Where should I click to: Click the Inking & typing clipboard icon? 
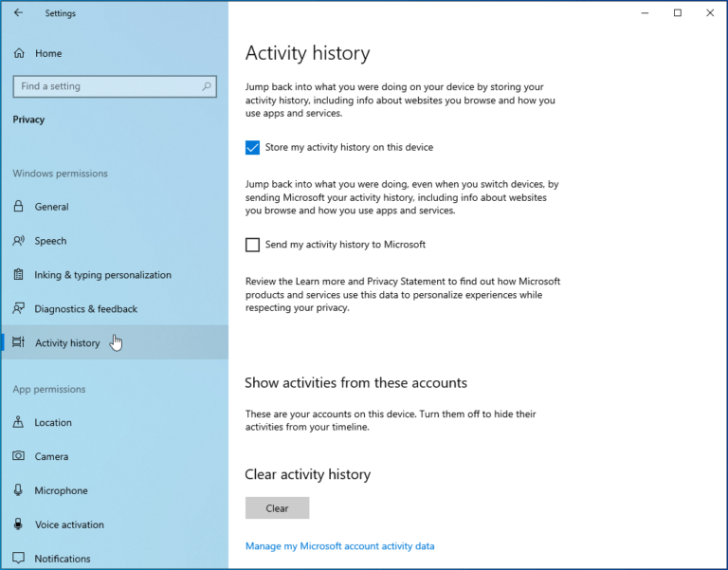point(18,274)
